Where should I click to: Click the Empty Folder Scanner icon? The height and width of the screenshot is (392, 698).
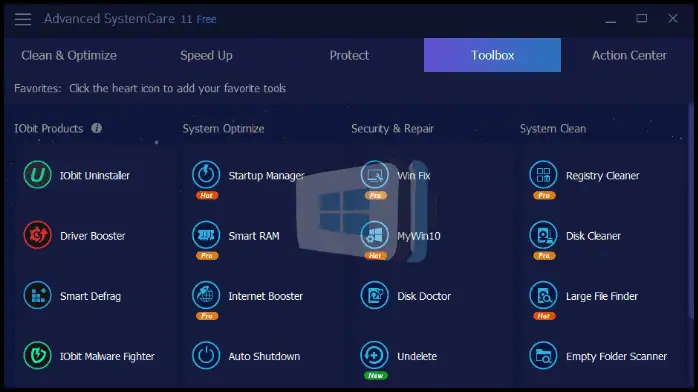point(543,356)
